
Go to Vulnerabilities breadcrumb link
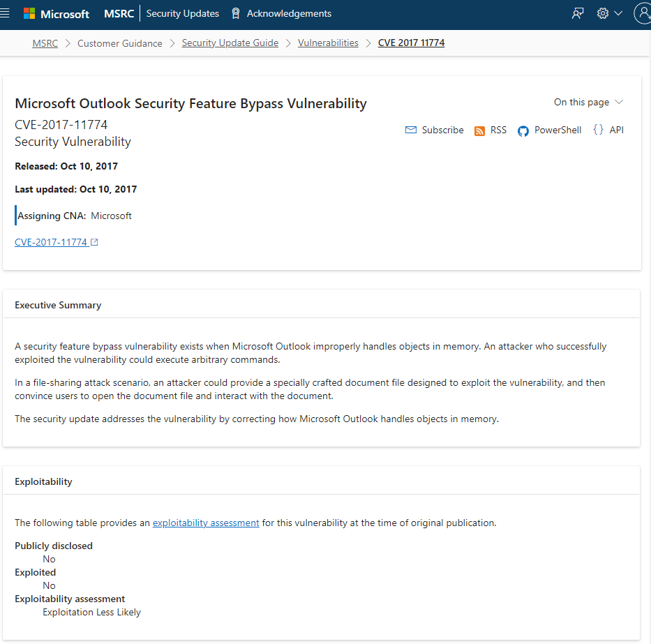pyautogui.click(x=328, y=43)
